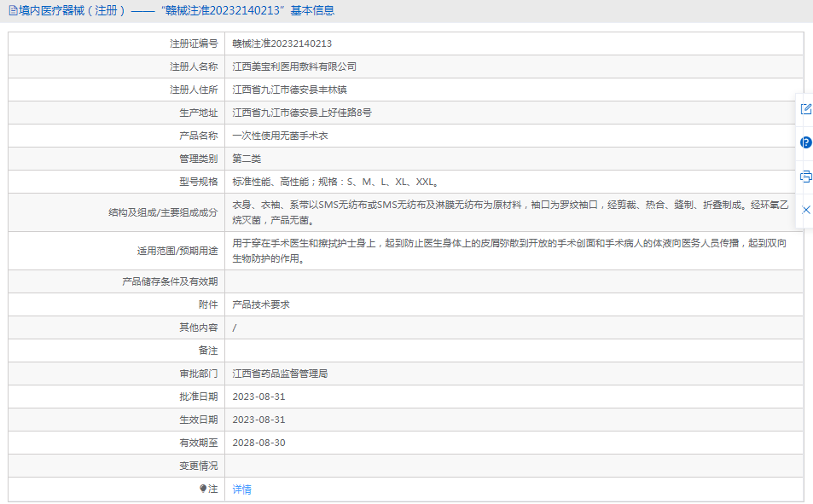Click registrant name 江西美宝利医用敷料有限公司
This screenshot has width=813, height=504.
pos(294,67)
